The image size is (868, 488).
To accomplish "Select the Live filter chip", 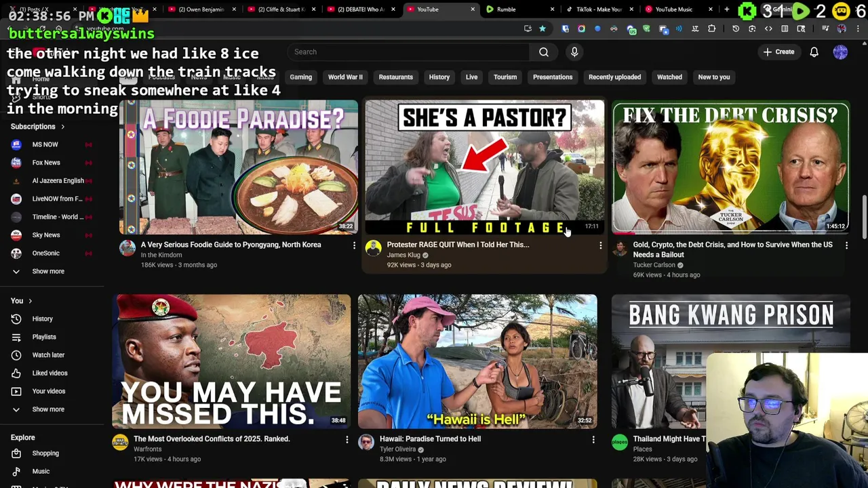I will point(471,77).
